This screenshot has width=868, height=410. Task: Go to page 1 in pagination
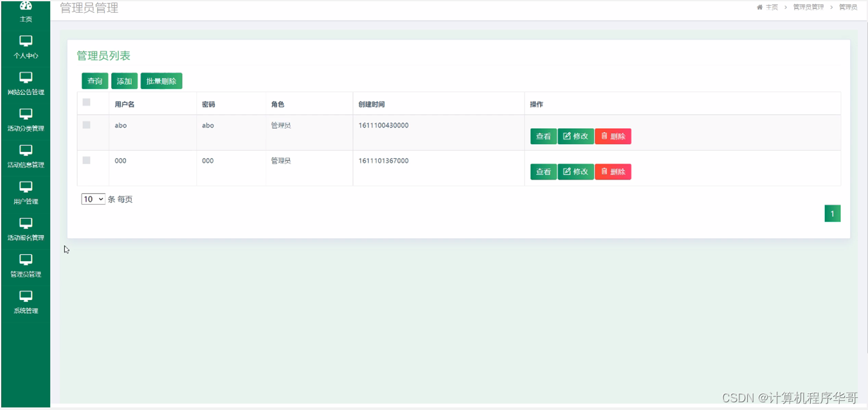(x=832, y=214)
